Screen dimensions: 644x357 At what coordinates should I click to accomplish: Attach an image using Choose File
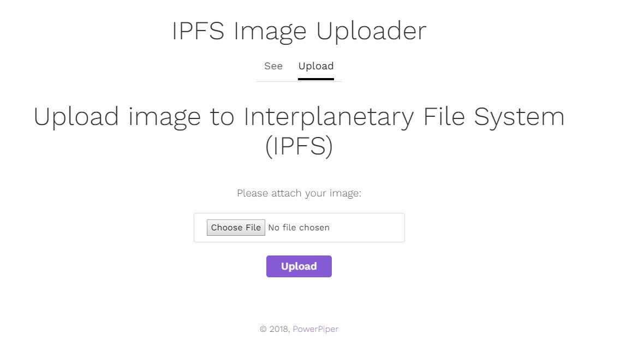click(236, 228)
